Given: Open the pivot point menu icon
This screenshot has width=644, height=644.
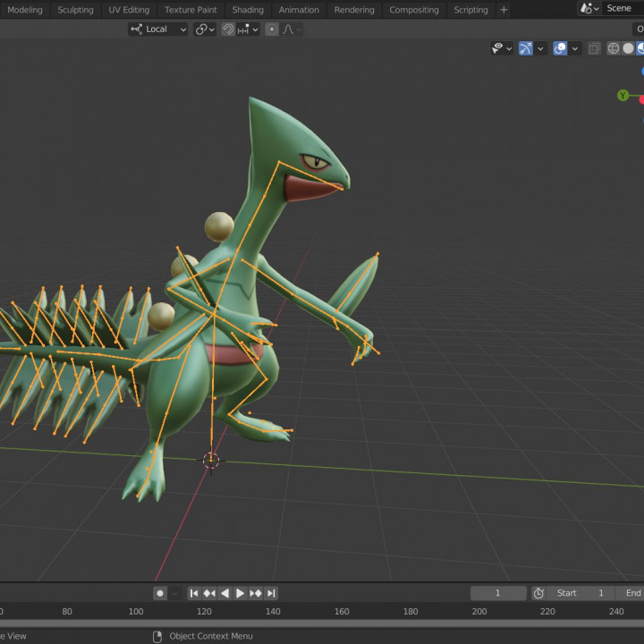Looking at the screenshot, I should pyautogui.click(x=205, y=29).
